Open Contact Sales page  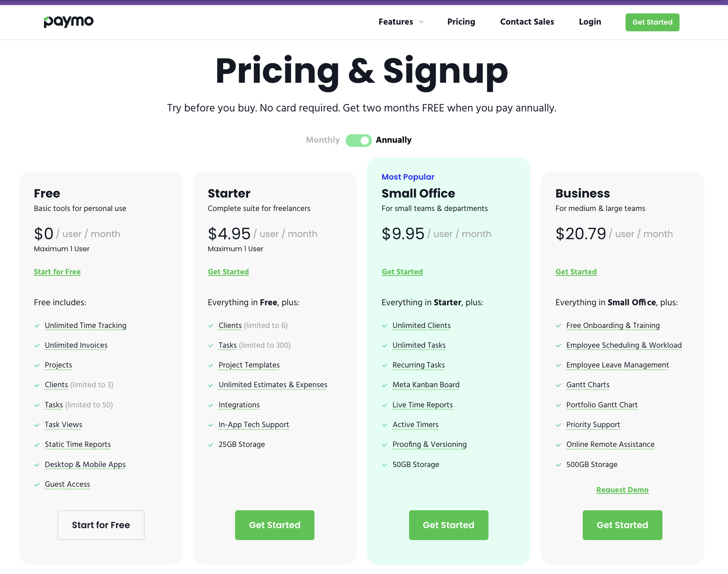(x=527, y=22)
